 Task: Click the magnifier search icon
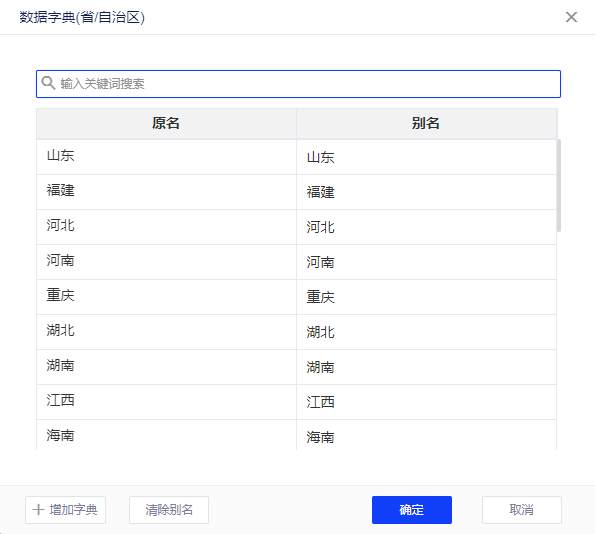[x=48, y=83]
